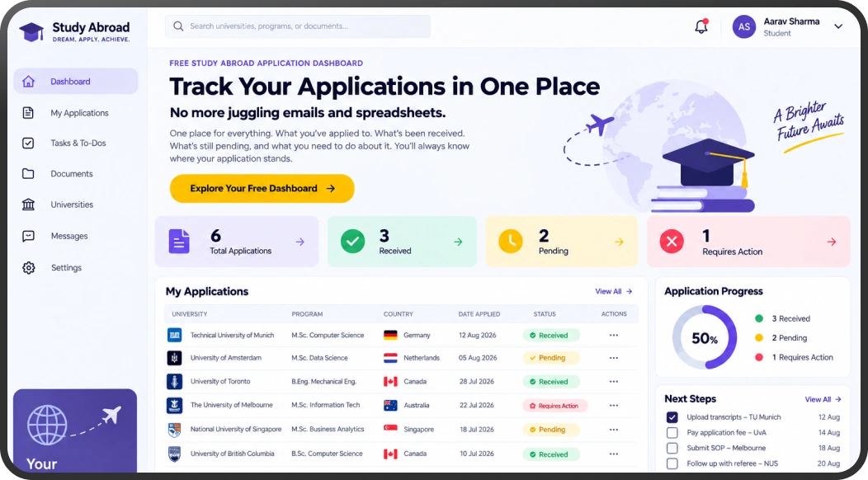Click the Settings label in the sidebar
This screenshot has width=868, height=480.
pyautogui.click(x=67, y=267)
